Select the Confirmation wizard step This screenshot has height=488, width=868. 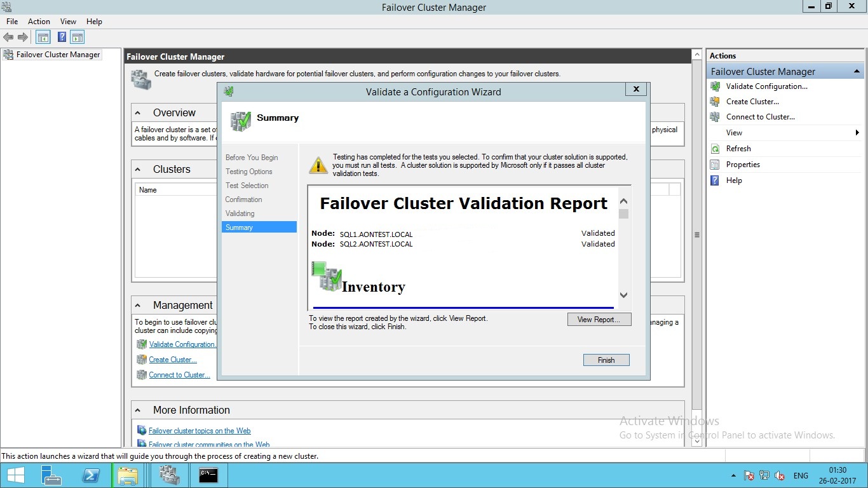click(x=243, y=200)
